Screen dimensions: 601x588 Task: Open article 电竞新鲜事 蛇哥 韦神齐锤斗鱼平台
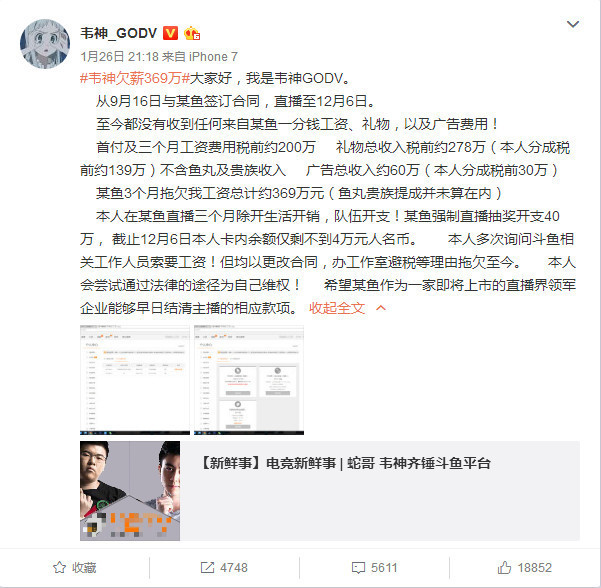click(x=345, y=463)
